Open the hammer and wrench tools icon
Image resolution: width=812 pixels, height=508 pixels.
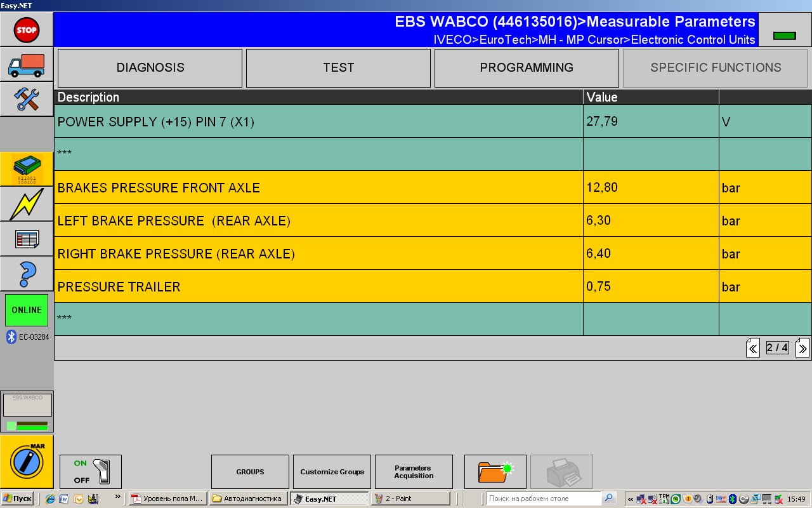(27, 99)
